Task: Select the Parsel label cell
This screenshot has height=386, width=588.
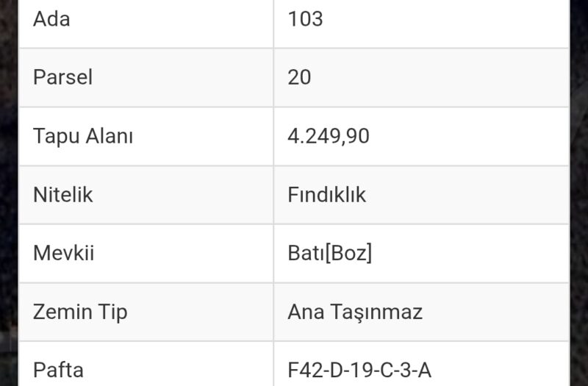Action: click(x=146, y=78)
